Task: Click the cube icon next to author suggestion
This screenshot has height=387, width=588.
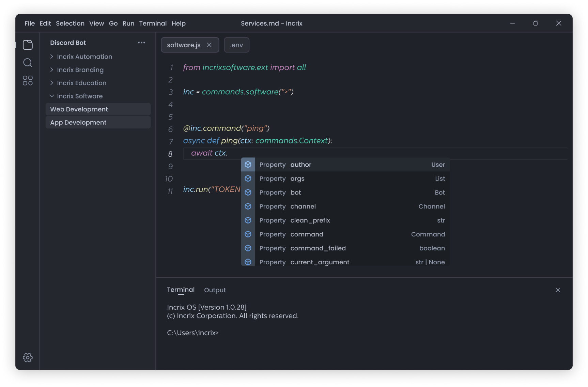Action: point(248,165)
